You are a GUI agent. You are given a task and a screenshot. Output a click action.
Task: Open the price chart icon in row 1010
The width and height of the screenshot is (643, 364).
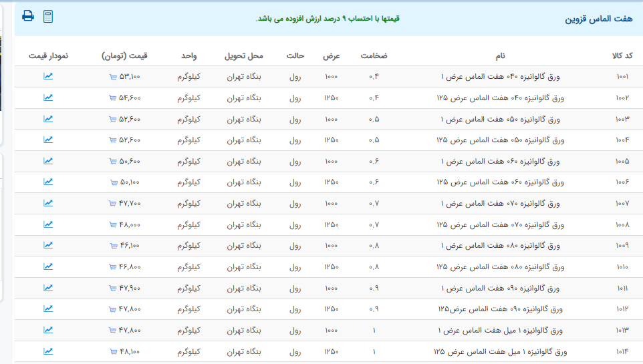(x=48, y=266)
